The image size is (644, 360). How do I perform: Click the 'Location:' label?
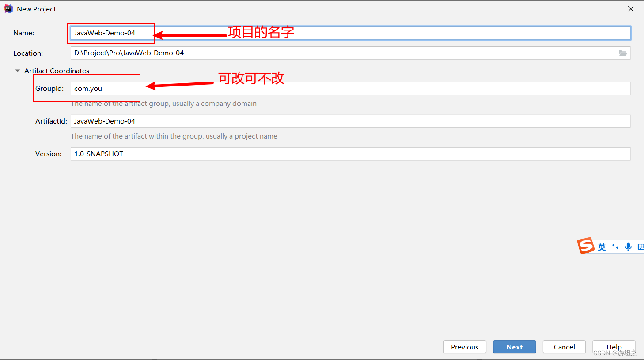tap(28, 53)
